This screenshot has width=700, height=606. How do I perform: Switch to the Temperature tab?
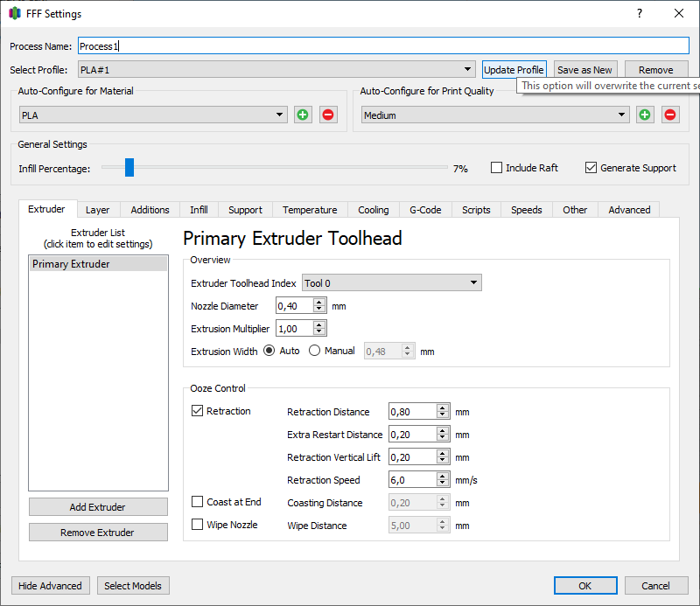[x=310, y=210]
